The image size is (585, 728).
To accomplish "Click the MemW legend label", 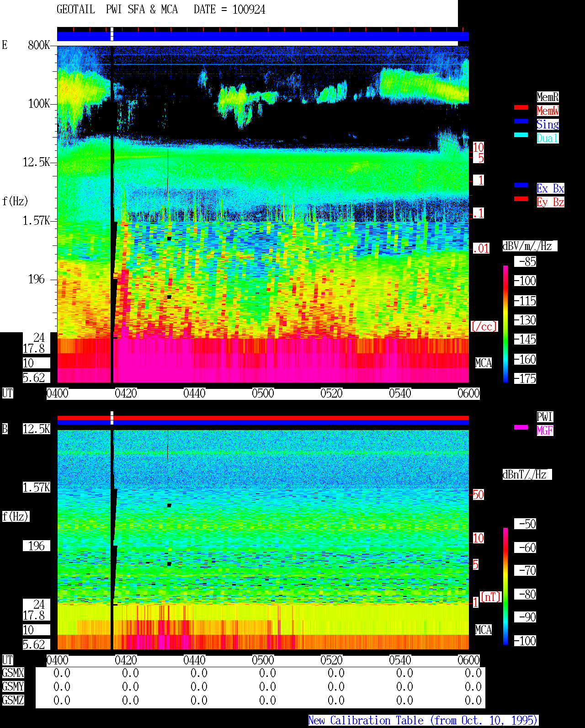I will [x=548, y=111].
